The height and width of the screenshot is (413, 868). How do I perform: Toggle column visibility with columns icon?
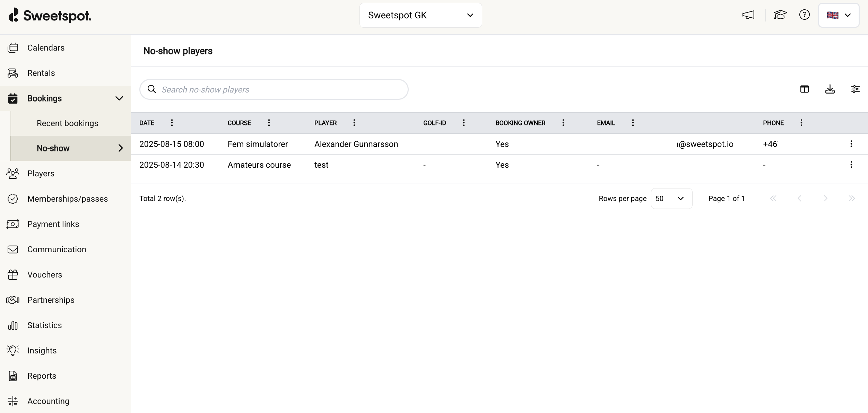click(804, 89)
